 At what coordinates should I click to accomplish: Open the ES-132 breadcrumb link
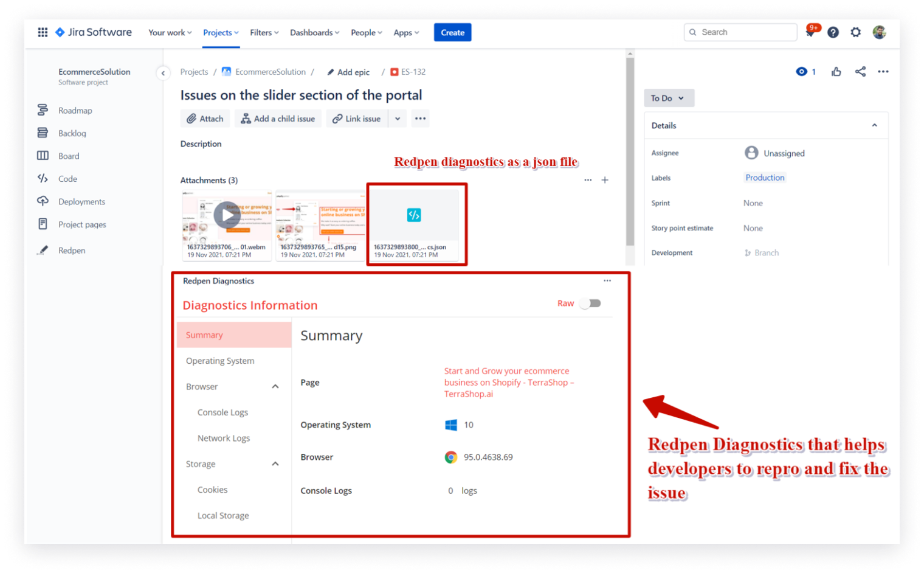pyautogui.click(x=408, y=72)
